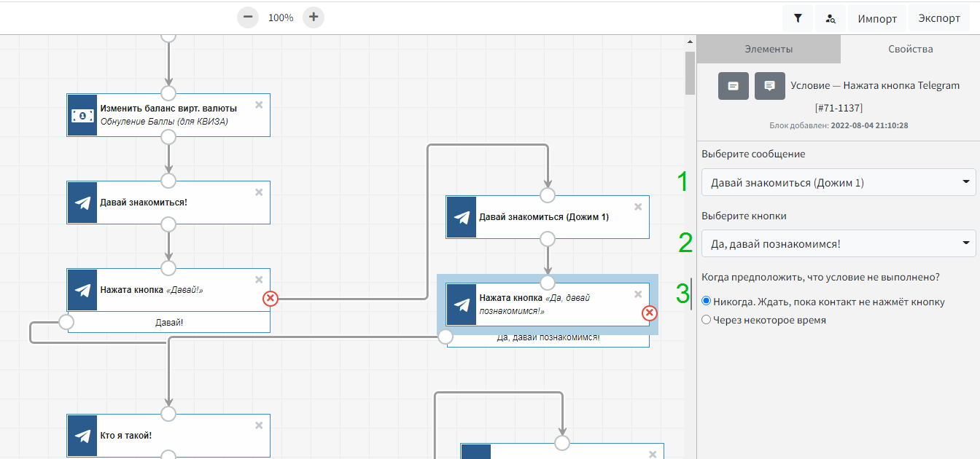The image size is (980, 459).
Task: Click red error circle on «Давай!» condition
Action: point(271,298)
